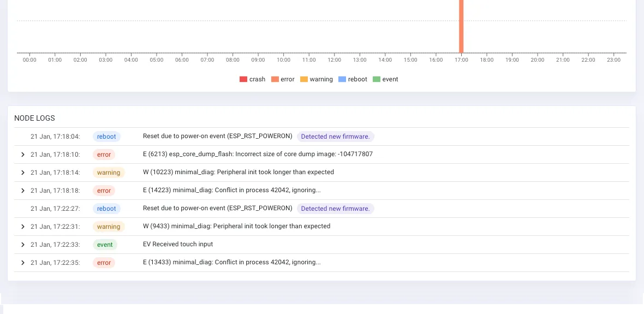Expand the 17:22:33 event log entry
This screenshot has height=314, width=644.
(22, 245)
